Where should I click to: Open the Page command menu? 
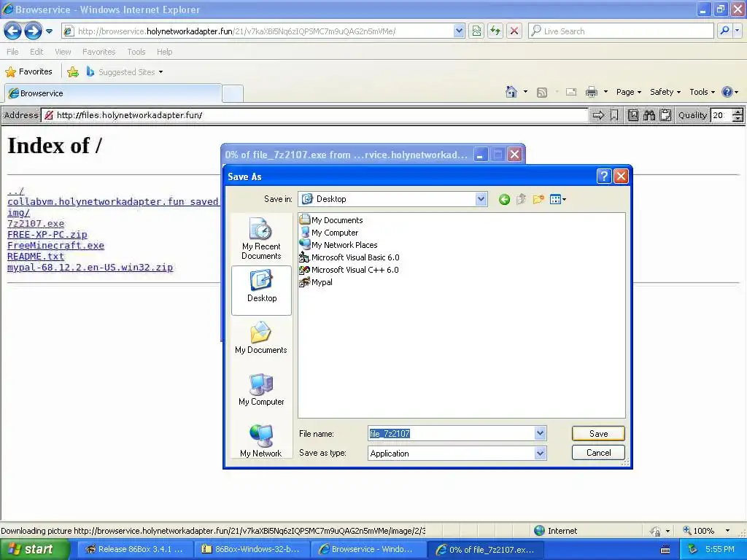(628, 92)
